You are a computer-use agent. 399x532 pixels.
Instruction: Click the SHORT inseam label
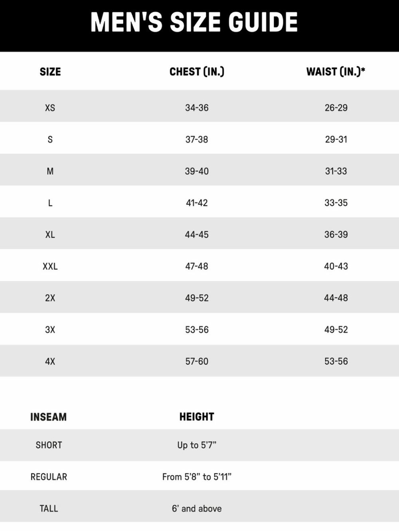(49, 445)
